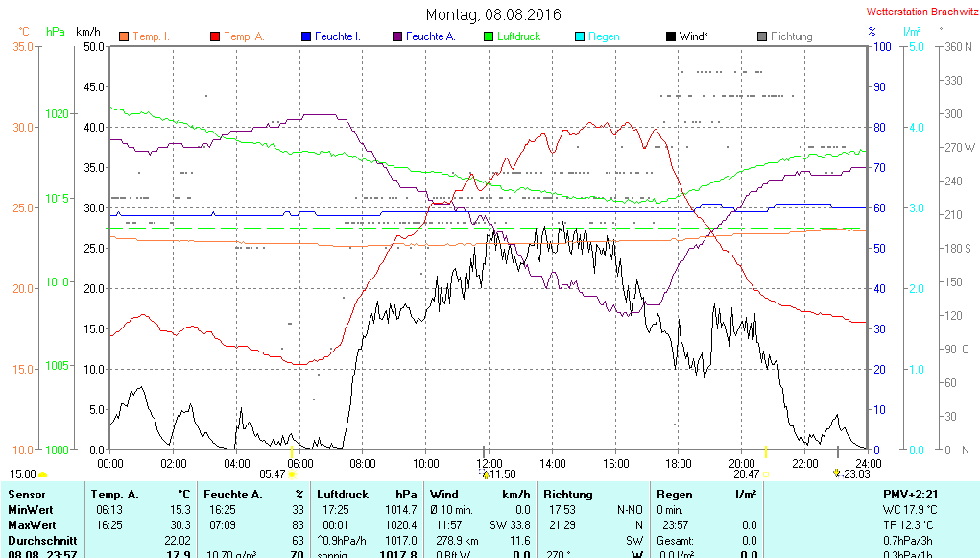The image size is (980, 558).
Task: Click the Sensor column header in table
Action: [26, 494]
